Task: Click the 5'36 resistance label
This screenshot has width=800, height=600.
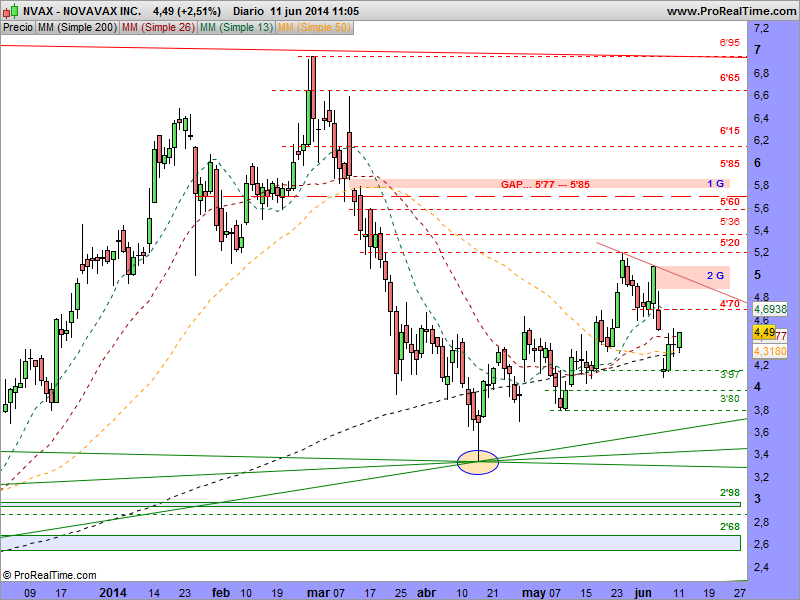Action: point(730,221)
